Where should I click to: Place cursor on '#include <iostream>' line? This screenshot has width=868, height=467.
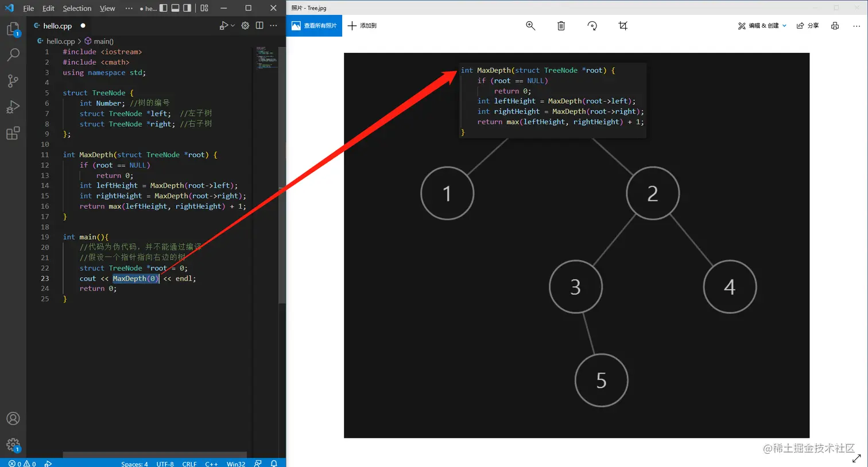coord(102,52)
